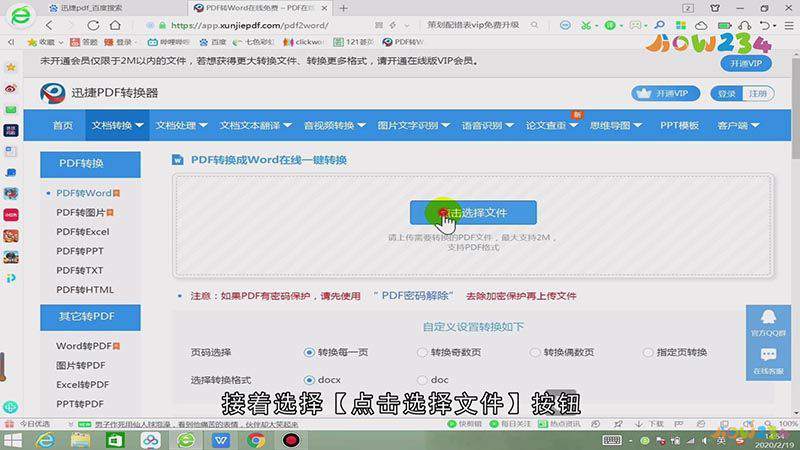Open the green mail icon in sidebar

click(11, 109)
